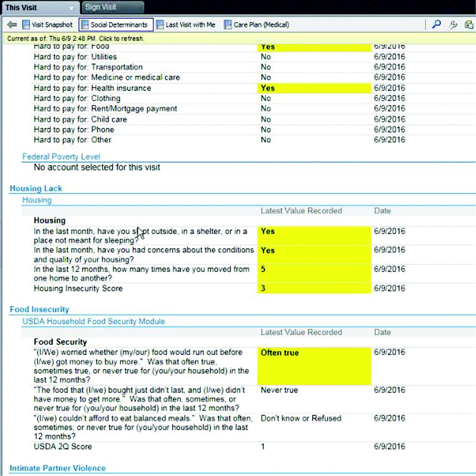Open the Visit Snapshot report
This screenshot has height=476, width=476.
point(48,25)
